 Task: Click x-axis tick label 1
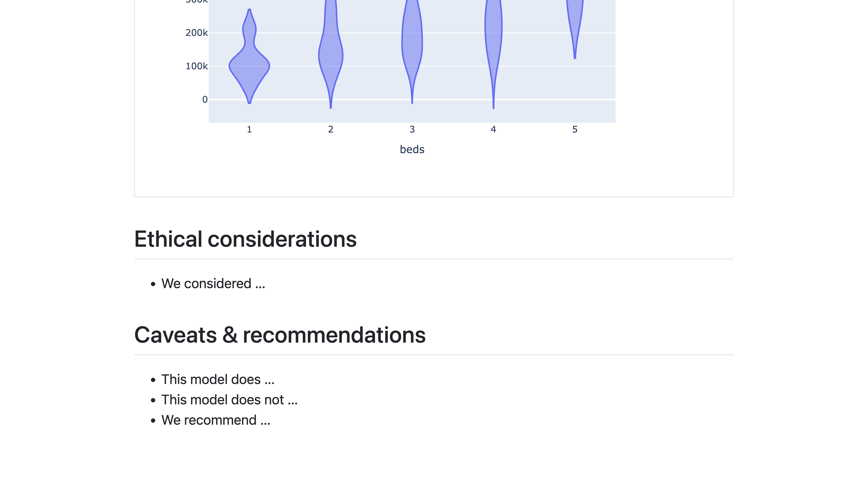[x=249, y=130]
